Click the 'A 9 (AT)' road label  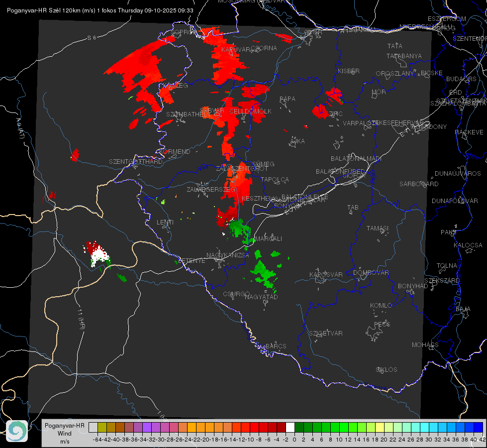tap(20, 129)
